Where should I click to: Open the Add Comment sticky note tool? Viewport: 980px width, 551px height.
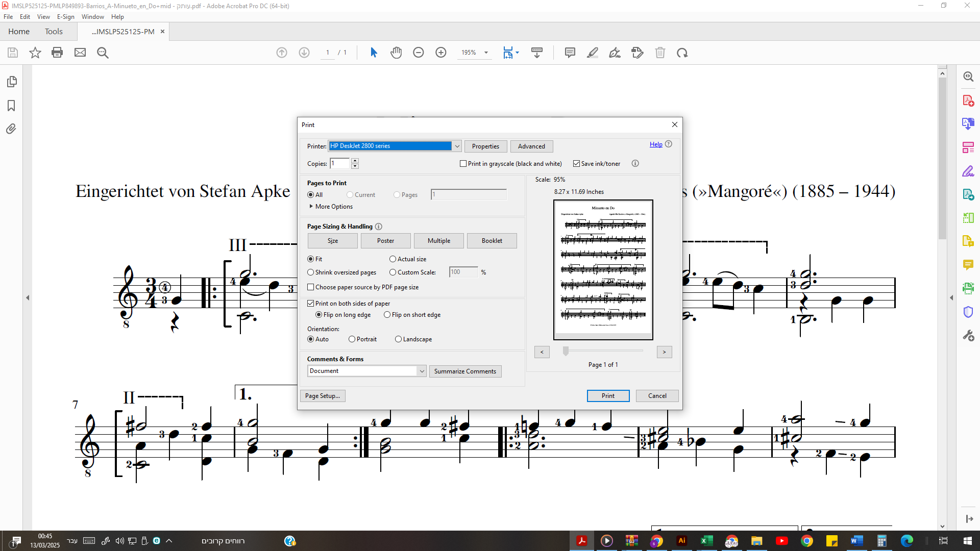pyautogui.click(x=570, y=53)
